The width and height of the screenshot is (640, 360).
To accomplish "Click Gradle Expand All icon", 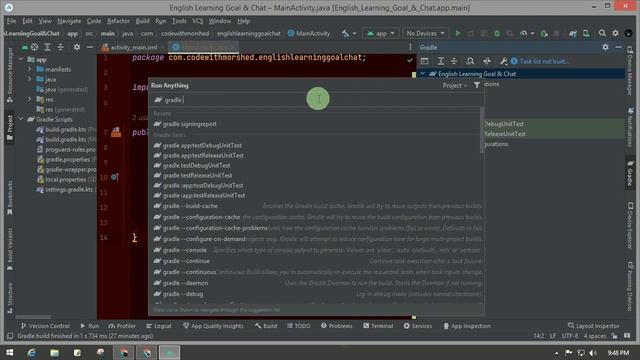I will (x=441, y=61).
